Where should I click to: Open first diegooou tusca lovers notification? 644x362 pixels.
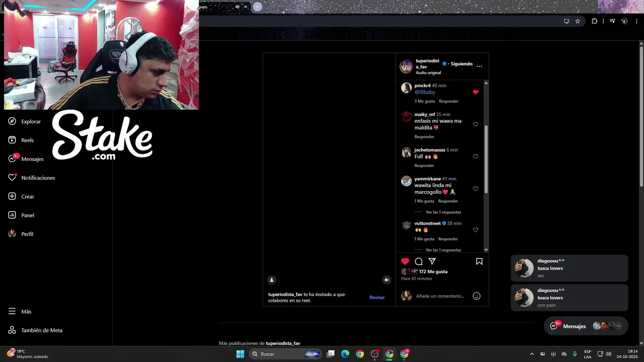click(x=570, y=268)
